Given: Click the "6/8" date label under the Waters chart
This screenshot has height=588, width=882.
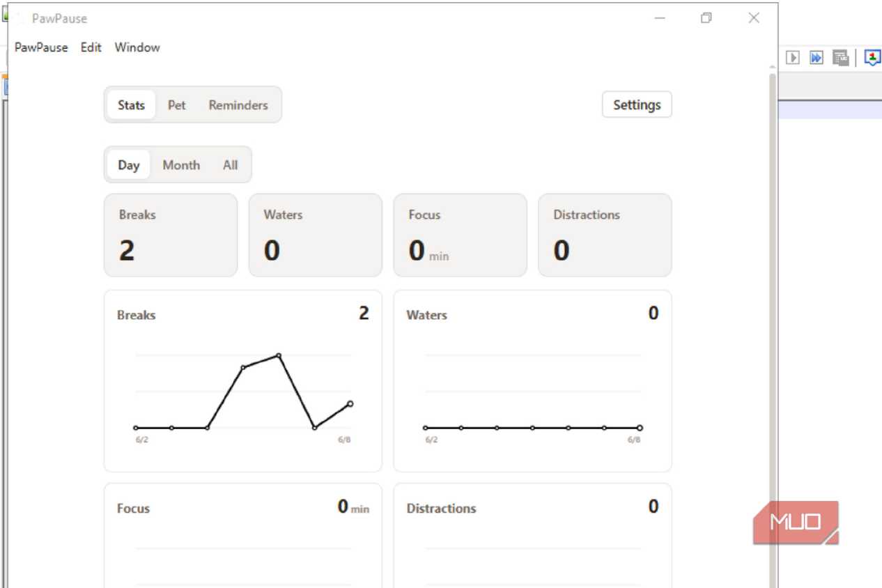Looking at the screenshot, I should tap(634, 440).
